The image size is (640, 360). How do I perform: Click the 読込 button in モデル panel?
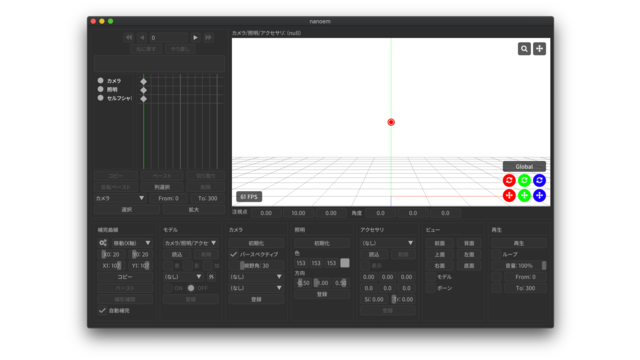pyautogui.click(x=177, y=254)
